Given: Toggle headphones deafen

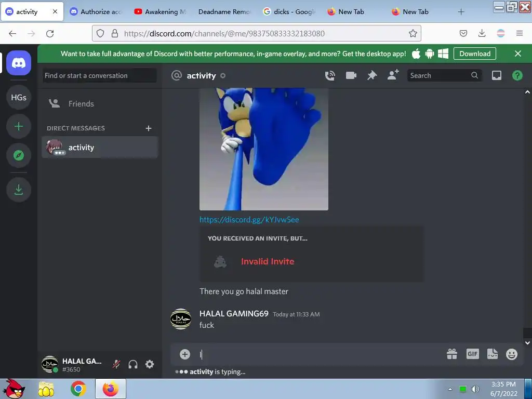Looking at the screenshot, I should (133, 364).
